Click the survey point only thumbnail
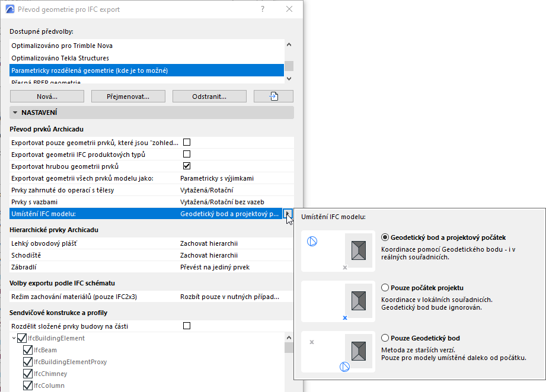 pyautogui.click(x=338, y=351)
